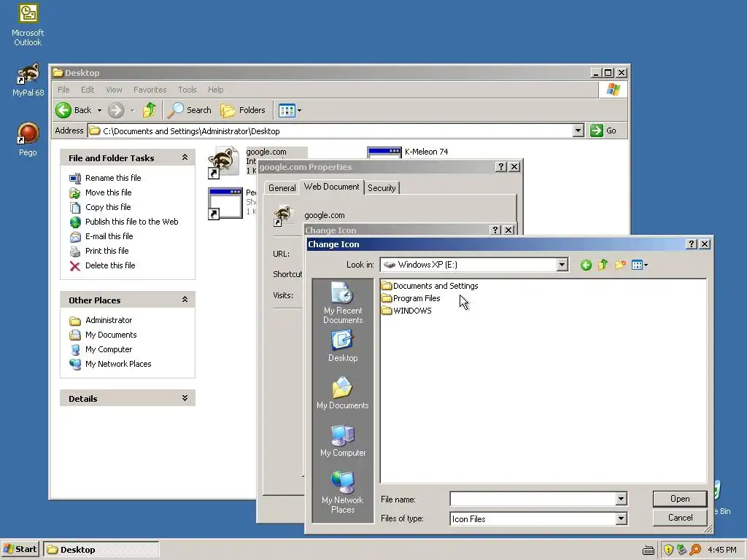Select the Pego desktop shortcut
This screenshot has height=560, width=747.
tap(28, 139)
